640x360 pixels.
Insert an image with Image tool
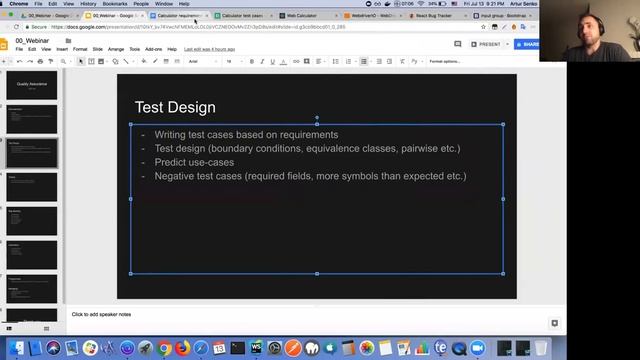(x=101, y=61)
